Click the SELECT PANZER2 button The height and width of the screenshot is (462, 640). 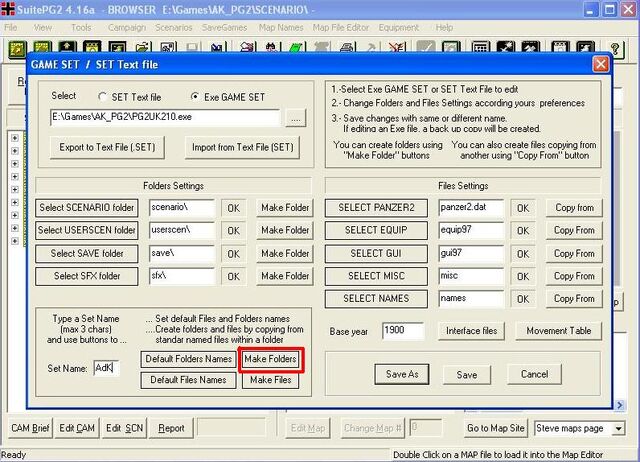click(376, 208)
